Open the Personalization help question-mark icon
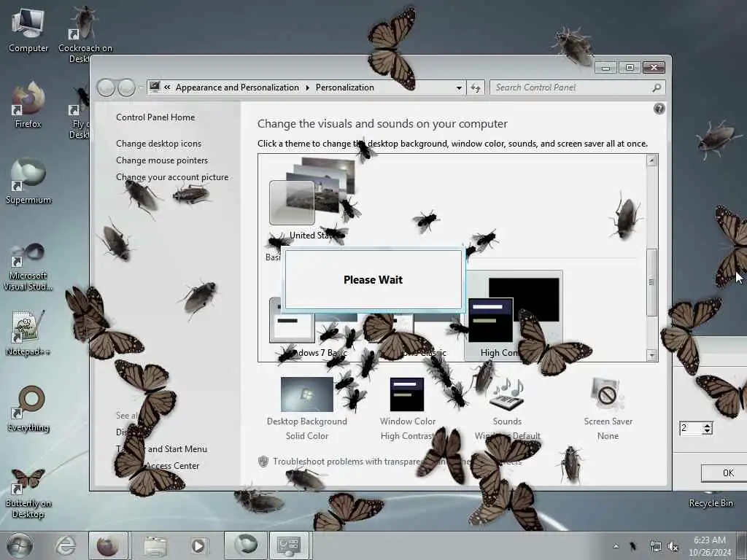Screen dimensions: 747x560 click(x=659, y=109)
